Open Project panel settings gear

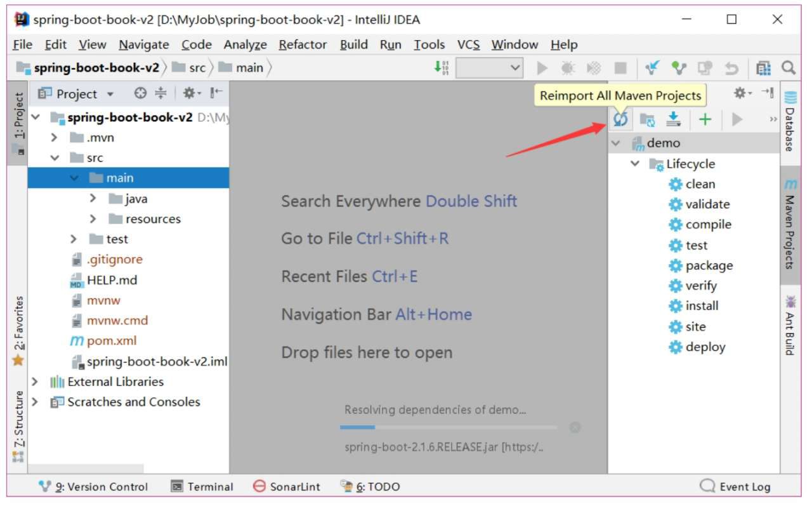tap(190, 93)
